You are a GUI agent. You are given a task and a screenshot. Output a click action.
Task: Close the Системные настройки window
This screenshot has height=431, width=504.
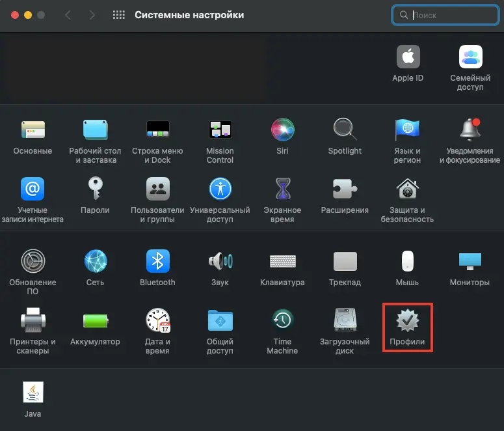coord(15,15)
